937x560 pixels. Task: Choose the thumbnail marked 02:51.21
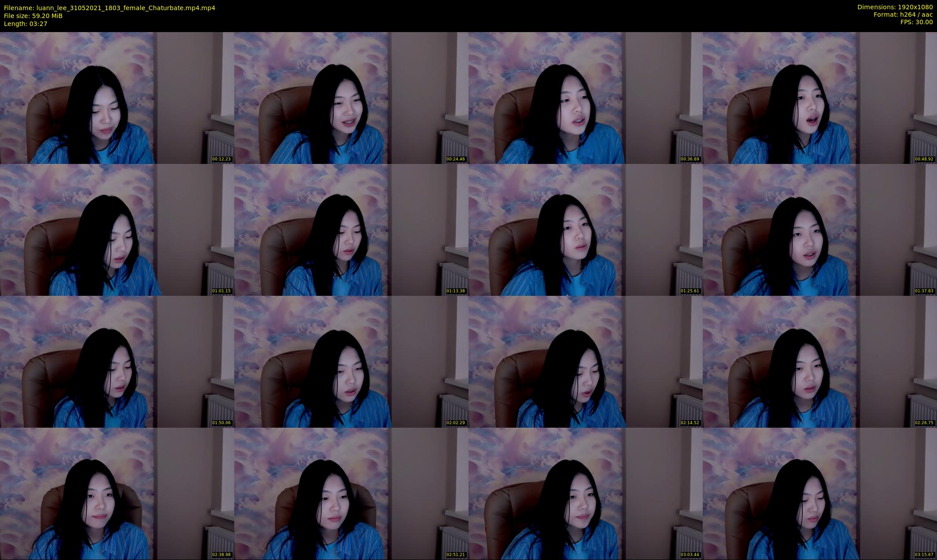351,493
